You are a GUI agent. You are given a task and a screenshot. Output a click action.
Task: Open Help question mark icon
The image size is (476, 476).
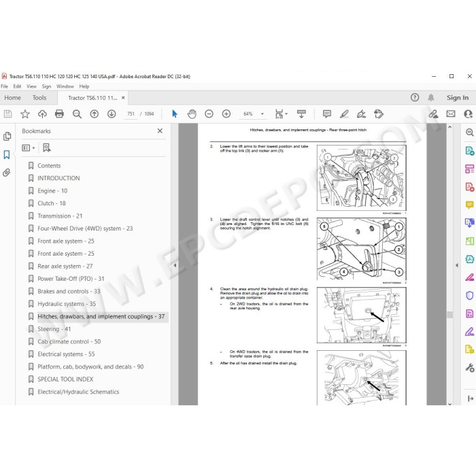pos(415,97)
